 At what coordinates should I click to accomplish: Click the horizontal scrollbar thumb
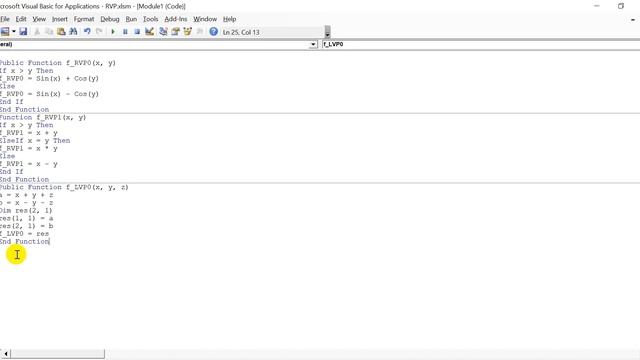click(x=57, y=353)
